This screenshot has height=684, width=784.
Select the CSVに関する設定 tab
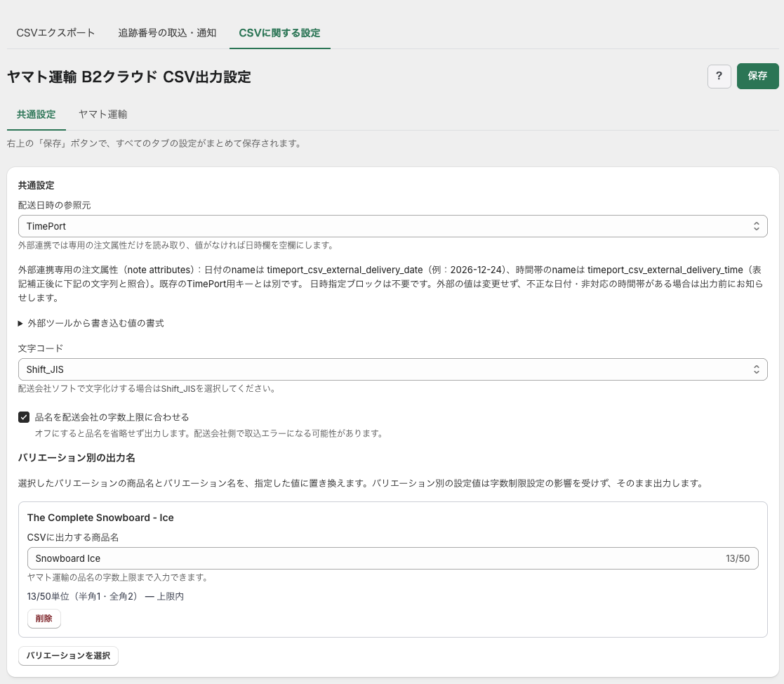click(279, 33)
